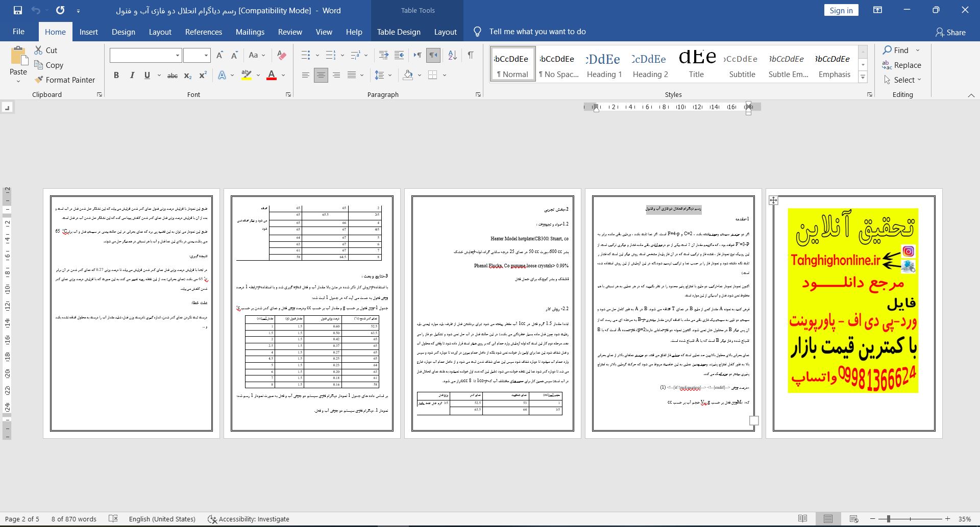The height and width of the screenshot is (527, 980).
Task: Open the Review tab
Action: tap(290, 32)
